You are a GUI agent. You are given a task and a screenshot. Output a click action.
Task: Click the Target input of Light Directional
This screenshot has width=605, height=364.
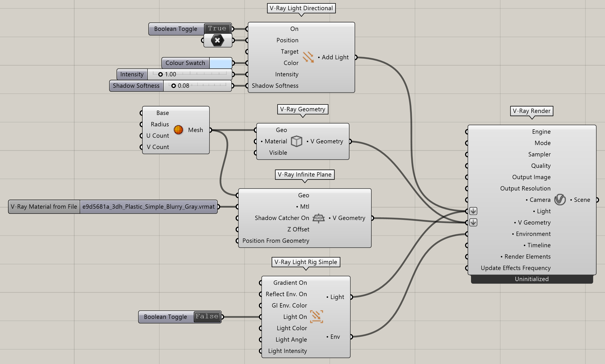coord(289,51)
